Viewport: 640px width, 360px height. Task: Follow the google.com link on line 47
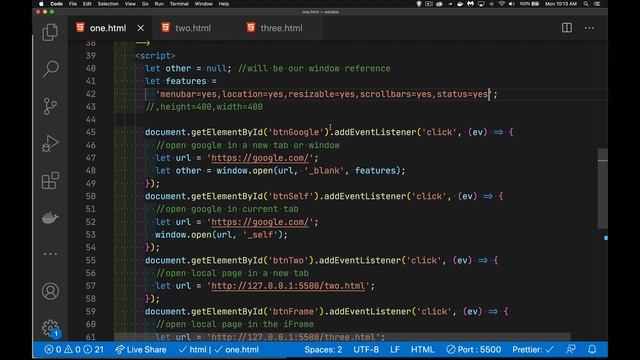pyautogui.click(x=260, y=158)
